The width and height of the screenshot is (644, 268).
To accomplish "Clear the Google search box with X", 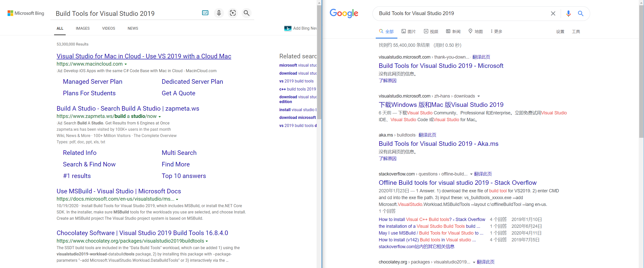I will [553, 13].
